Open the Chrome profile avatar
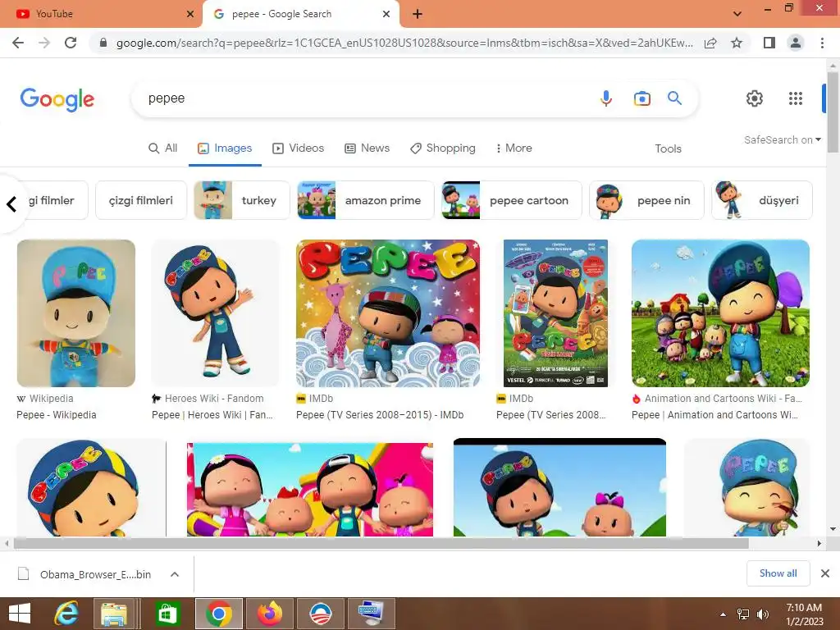840x630 pixels. (x=796, y=43)
